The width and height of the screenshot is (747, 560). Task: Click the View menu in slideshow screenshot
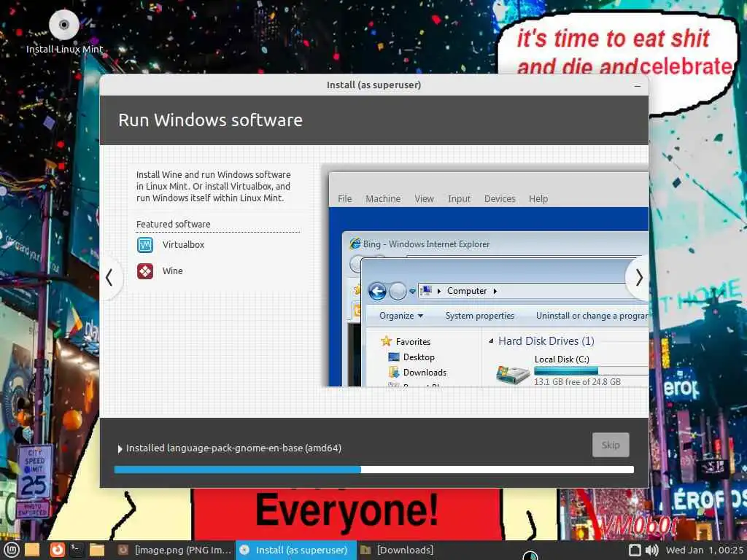424,198
